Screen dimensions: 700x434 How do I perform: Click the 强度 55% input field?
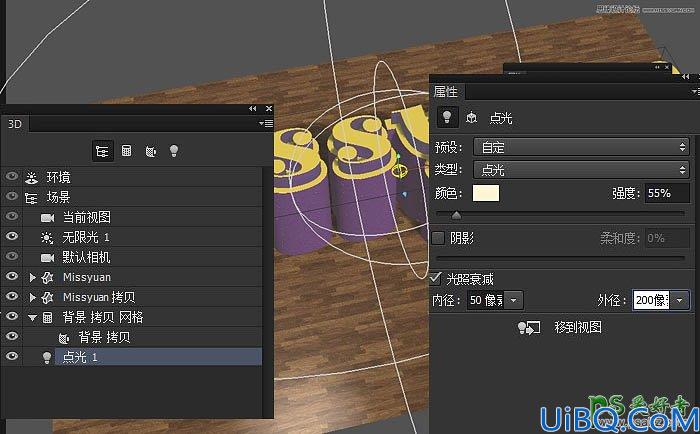667,193
